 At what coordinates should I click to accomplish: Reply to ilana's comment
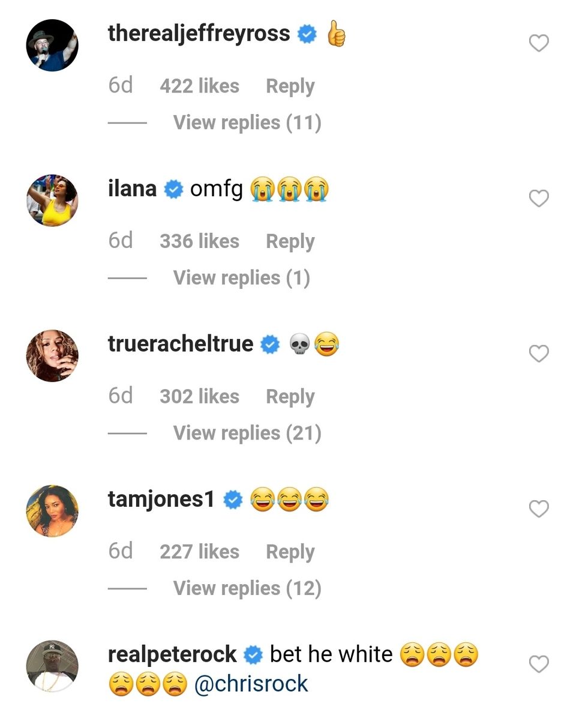point(290,241)
